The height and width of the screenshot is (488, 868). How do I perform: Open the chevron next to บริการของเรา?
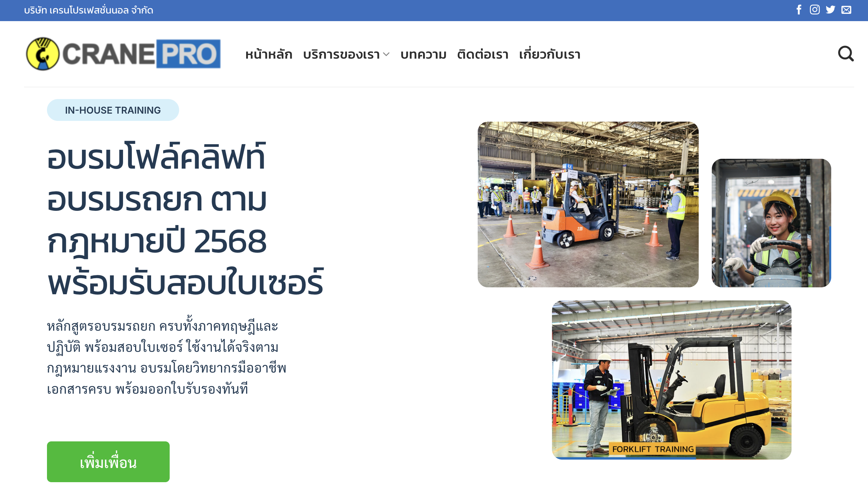click(387, 55)
